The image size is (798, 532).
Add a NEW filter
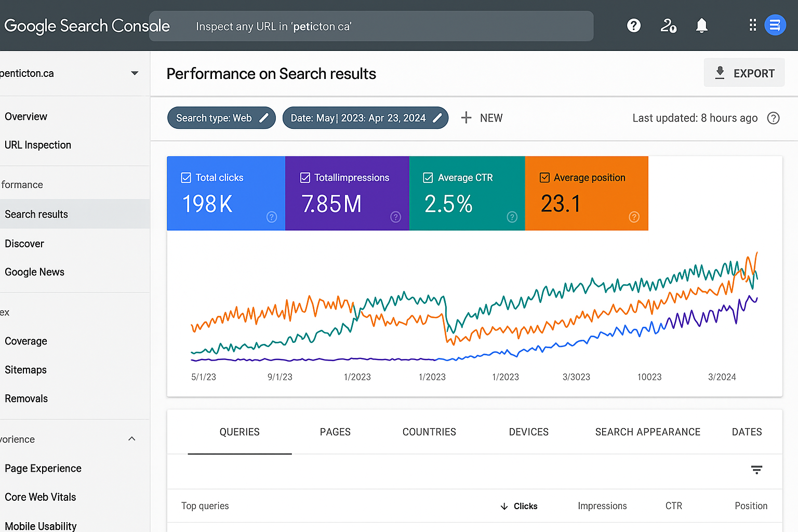click(x=482, y=118)
